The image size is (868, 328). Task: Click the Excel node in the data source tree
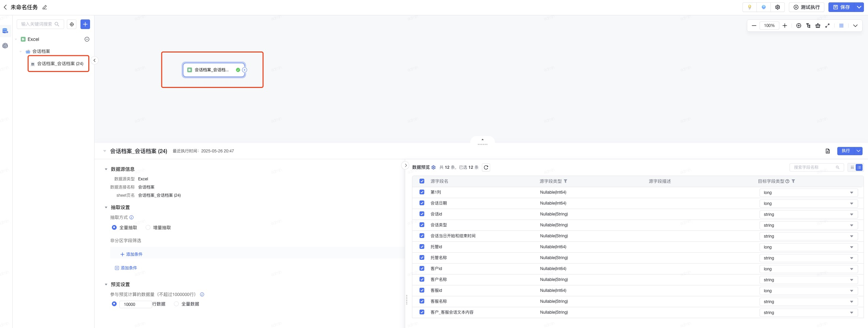pos(33,39)
